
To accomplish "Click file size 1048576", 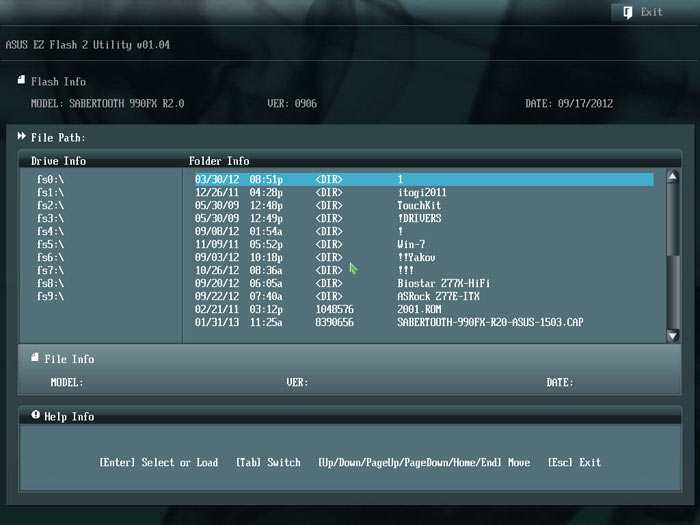I will point(334,309).
